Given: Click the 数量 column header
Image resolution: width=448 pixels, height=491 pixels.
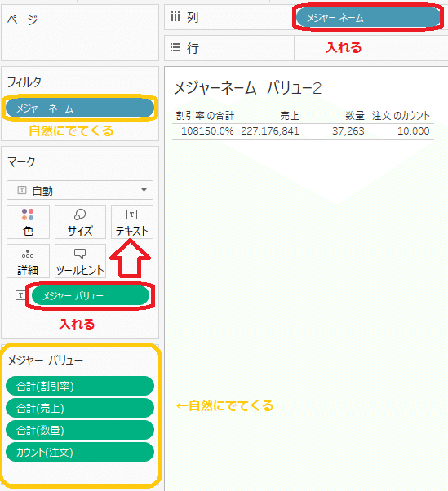Looking at the screenshot, I should 355,116.
